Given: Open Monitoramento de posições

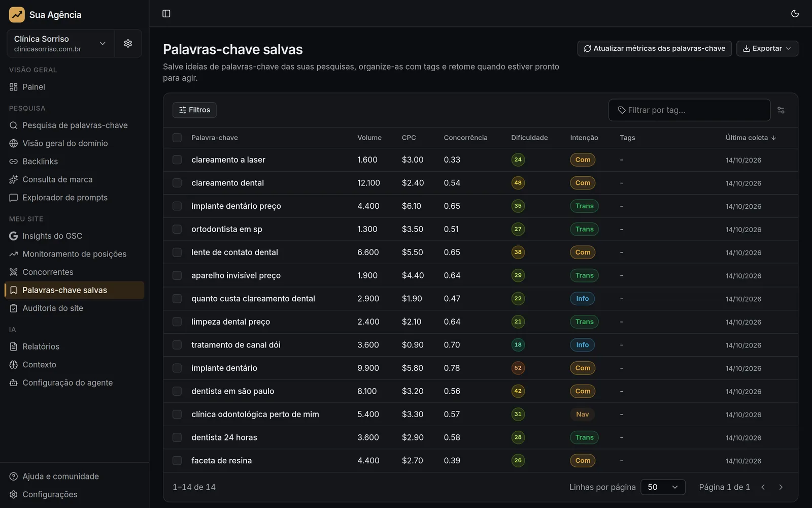Looking at the screenshot, I should (x=75, y=254).
